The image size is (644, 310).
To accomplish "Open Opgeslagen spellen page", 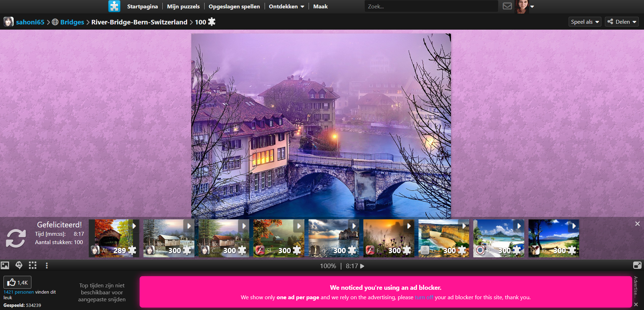I will [234, 6].
